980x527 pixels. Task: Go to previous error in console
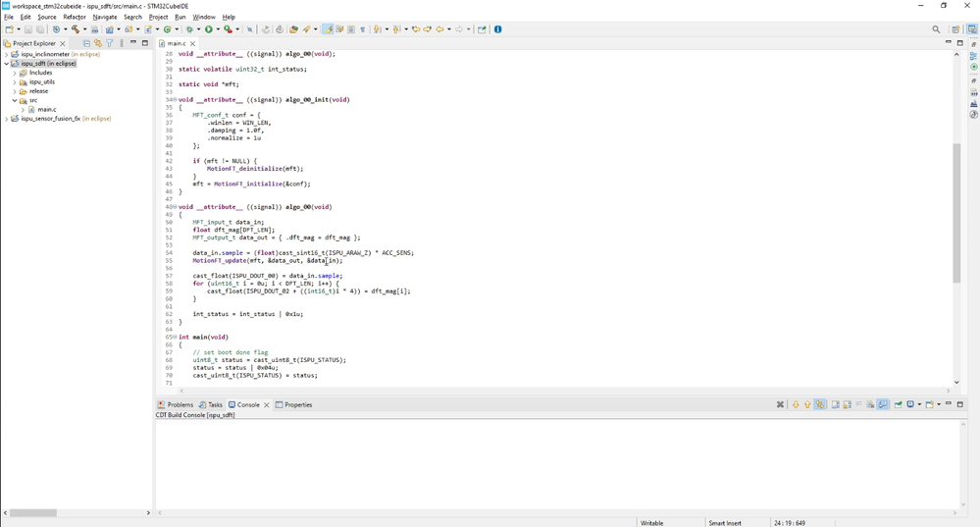pyautogui.click(x=807, y=404)
